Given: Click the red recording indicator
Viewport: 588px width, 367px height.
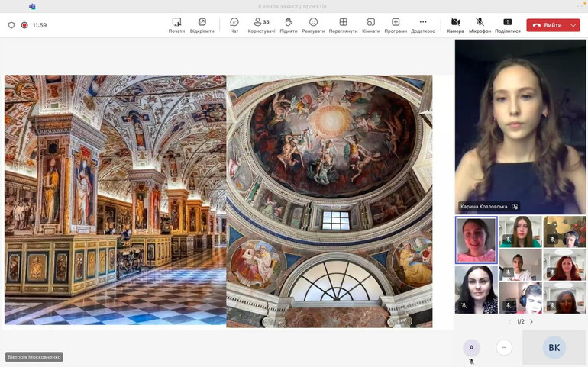Looking at the screenshot, I should 24,25.
